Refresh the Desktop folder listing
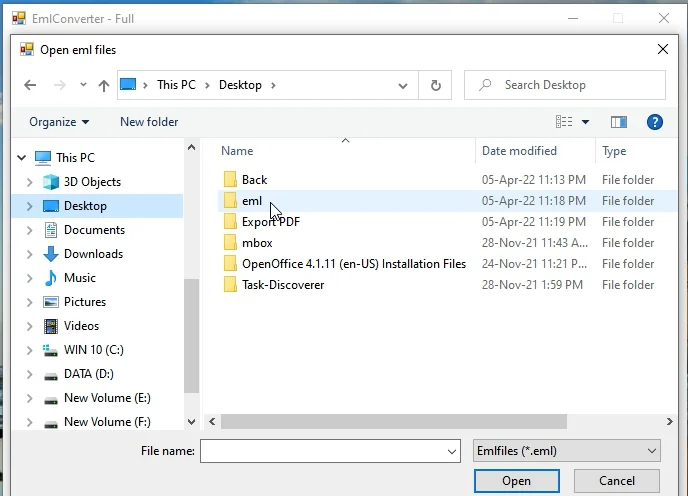Image resolution: width=688 pixels, height=496 pixels. coord(435,85)
